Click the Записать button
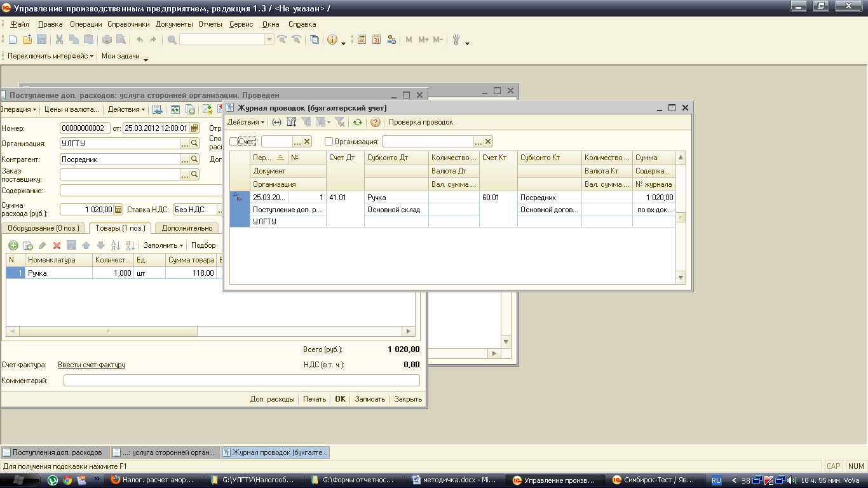The height and width of the screenshot is (488, 868). [370, 399]
